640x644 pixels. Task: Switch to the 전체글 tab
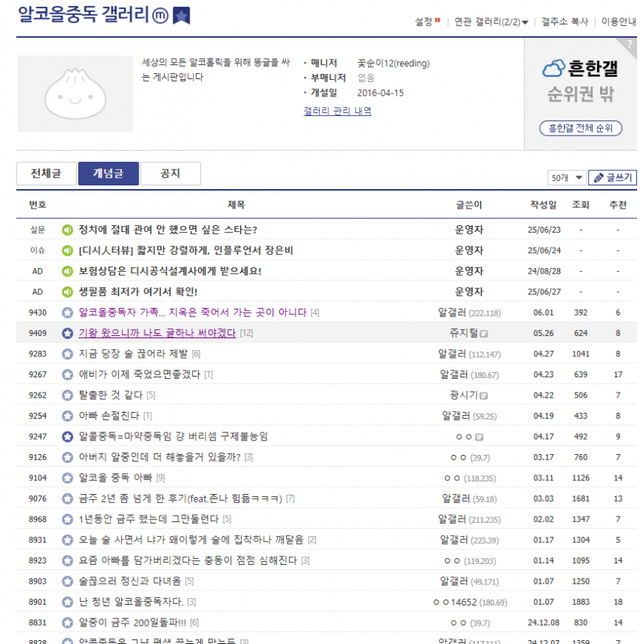point(46,173)
